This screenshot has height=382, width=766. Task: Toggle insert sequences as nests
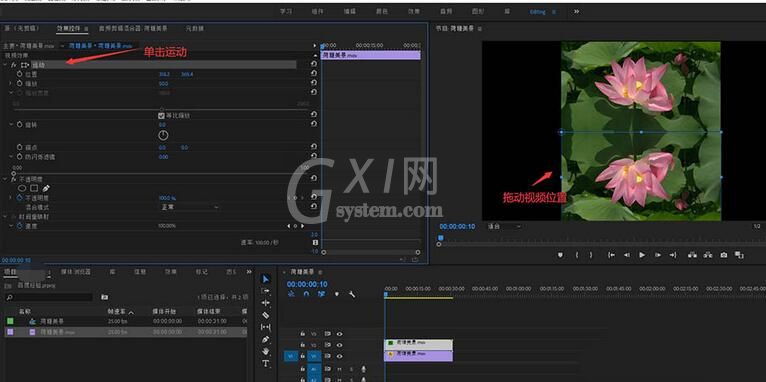pos(291,294)
